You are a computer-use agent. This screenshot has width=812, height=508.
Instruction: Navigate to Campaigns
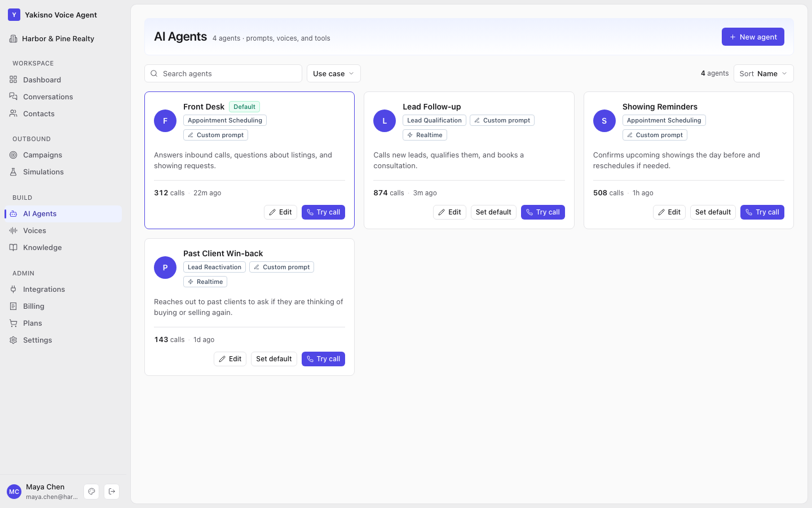point(63,155)
